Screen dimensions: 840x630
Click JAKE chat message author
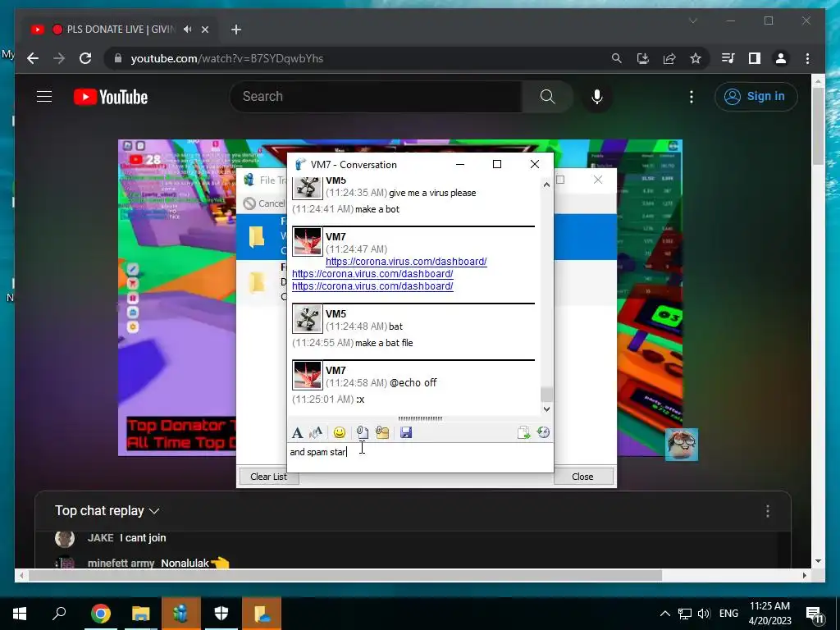tap(100, 538)
